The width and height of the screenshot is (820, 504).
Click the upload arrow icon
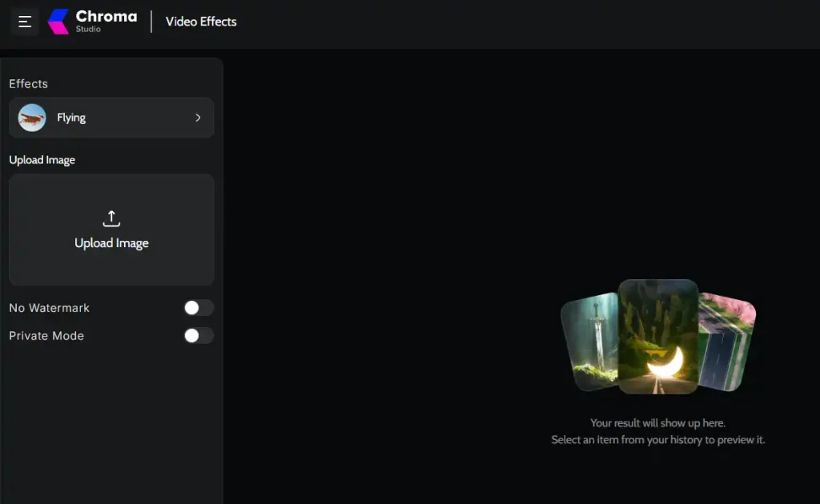coord(111,218)
